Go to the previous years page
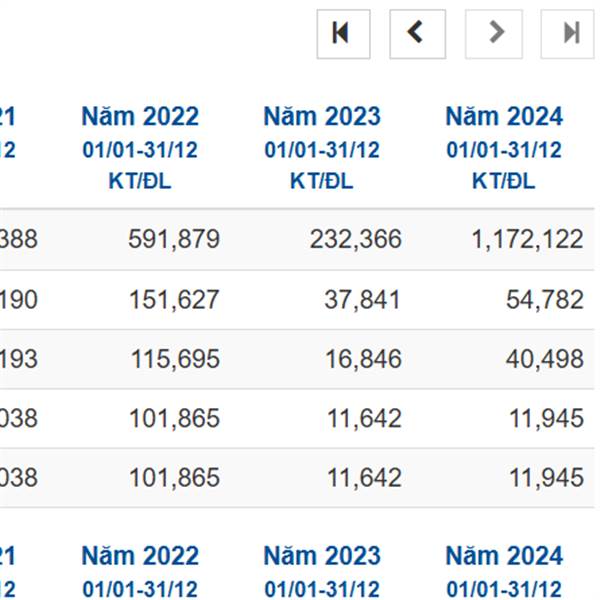 (417, 34)
